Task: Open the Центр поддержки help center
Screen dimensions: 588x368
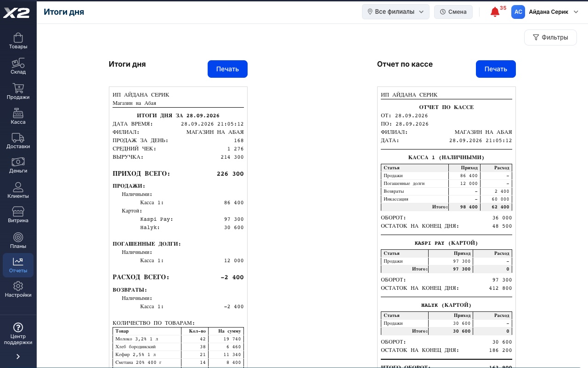Action: tap(18, 333)
